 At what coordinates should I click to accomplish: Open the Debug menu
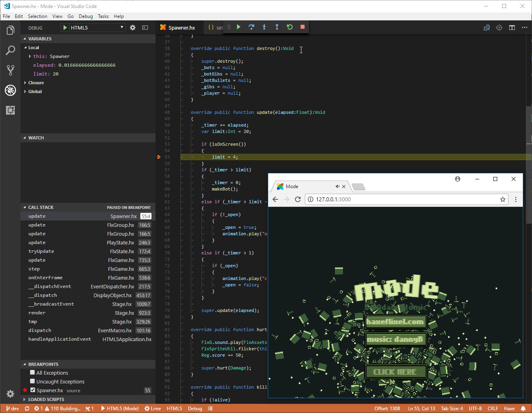[x=86, y=16]
